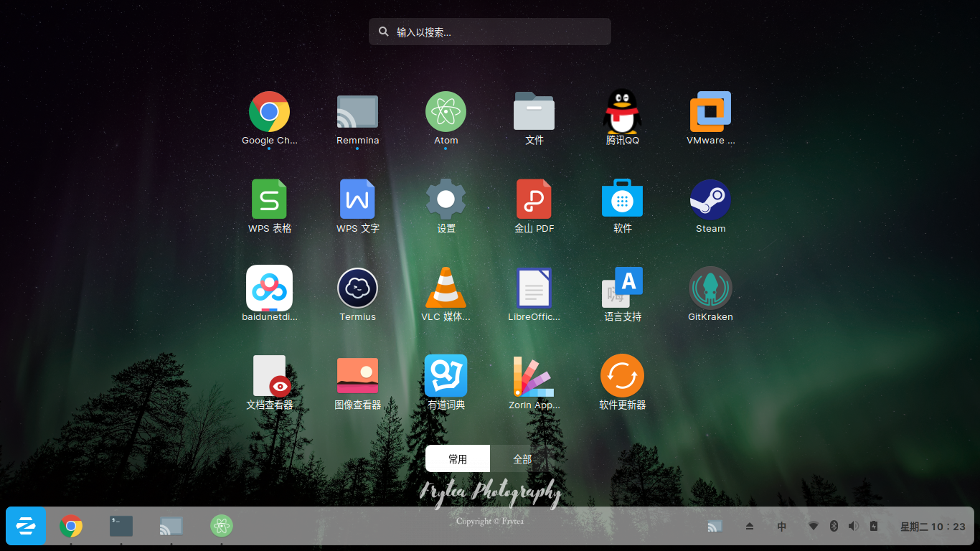980x551 pixels.
Task: Open the terminal in the taskbar
Action: [x=121, y=526]
